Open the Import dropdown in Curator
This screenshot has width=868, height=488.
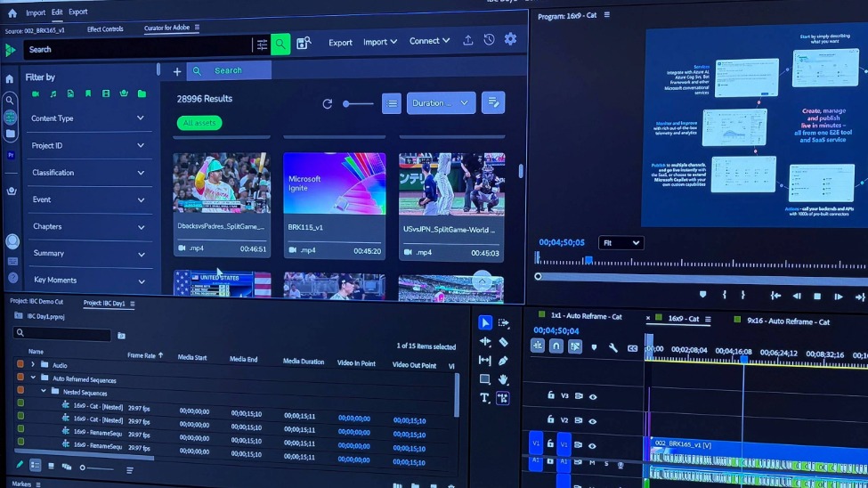pos(380,42)
